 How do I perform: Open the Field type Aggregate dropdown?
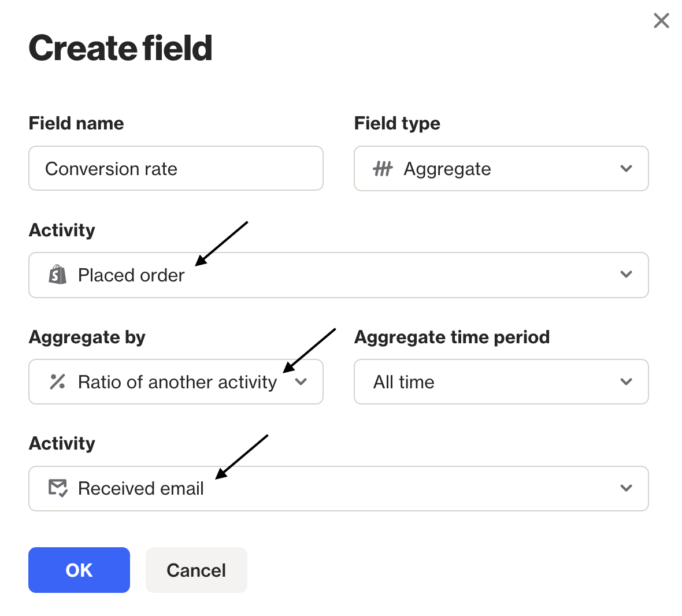(501, 168)
